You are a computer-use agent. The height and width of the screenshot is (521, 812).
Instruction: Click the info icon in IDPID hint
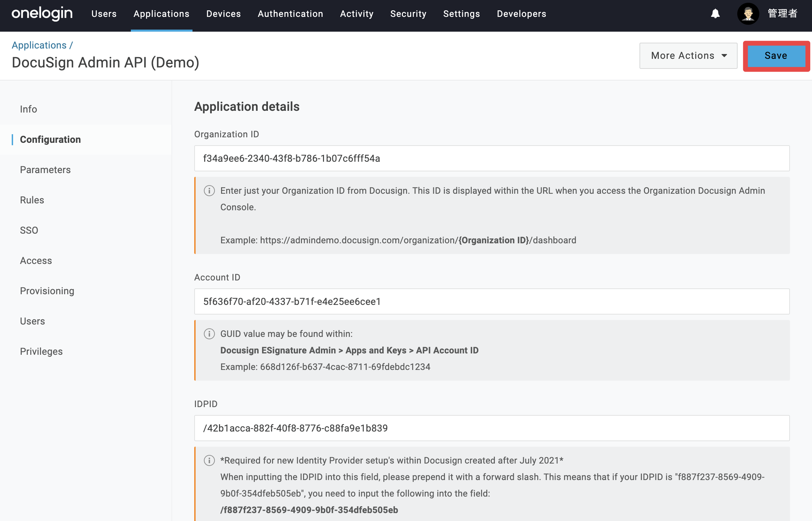pyautogui.click(x=209, y=460)
